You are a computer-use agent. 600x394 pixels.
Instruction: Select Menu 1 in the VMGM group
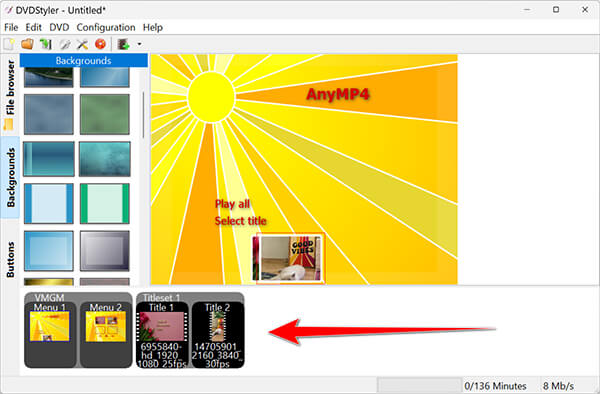[50, 334]
